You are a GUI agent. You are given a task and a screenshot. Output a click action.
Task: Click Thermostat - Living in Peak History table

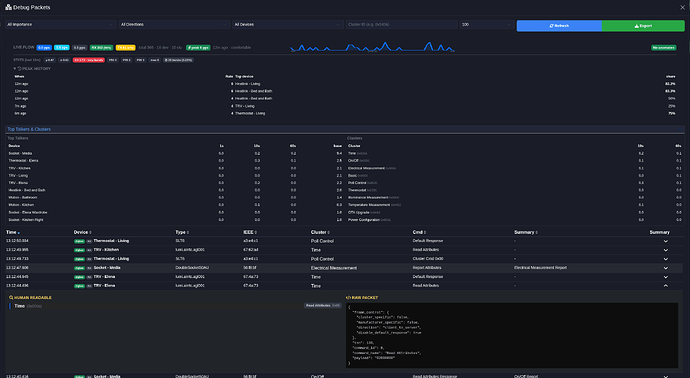click(250, 113)
